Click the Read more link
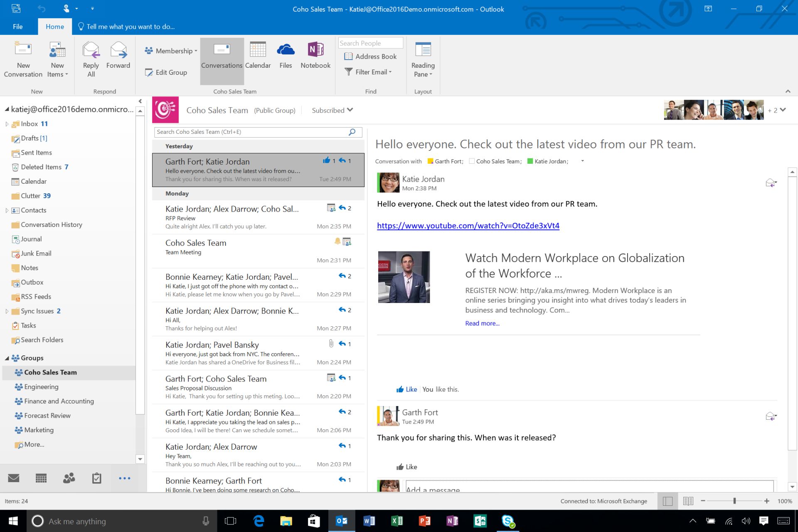 pyautogui.click(x=482, y=323)
